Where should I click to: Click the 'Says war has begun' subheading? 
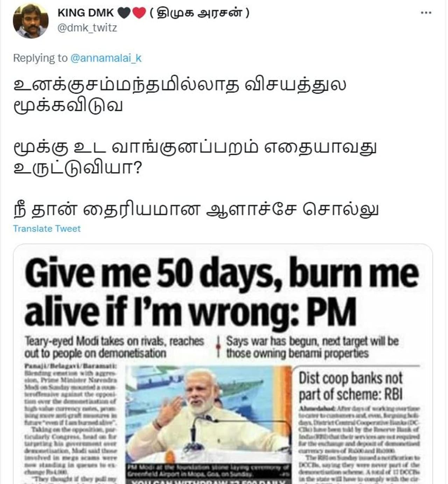pyautogui.click(x=312, y=347)
